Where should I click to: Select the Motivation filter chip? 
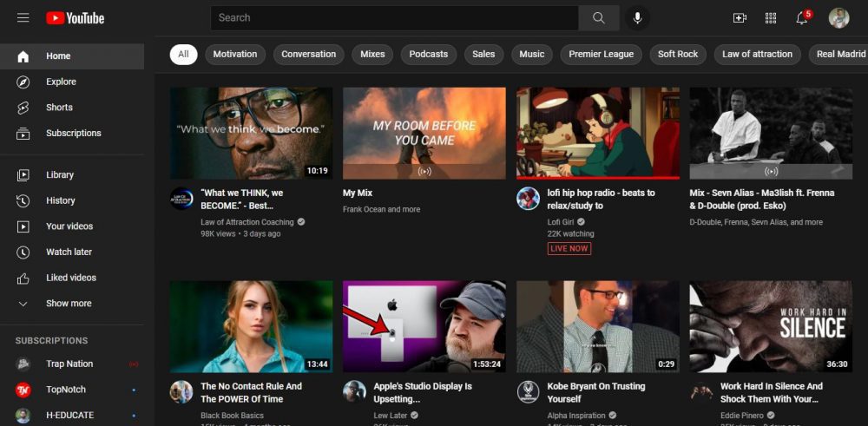(235, 54)
